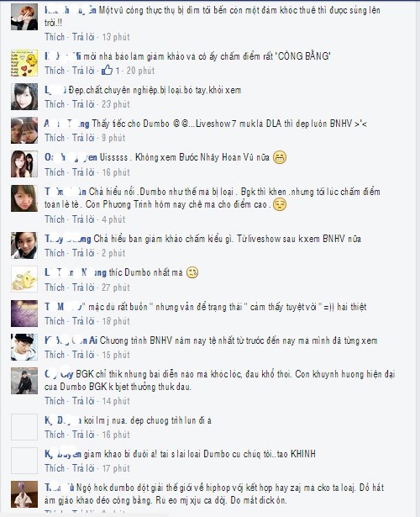The height and width of the screenshot is (517, 420).
Task: Click the blank avatar of the 16 phút commenter
Action: click(x=24, y=427)
